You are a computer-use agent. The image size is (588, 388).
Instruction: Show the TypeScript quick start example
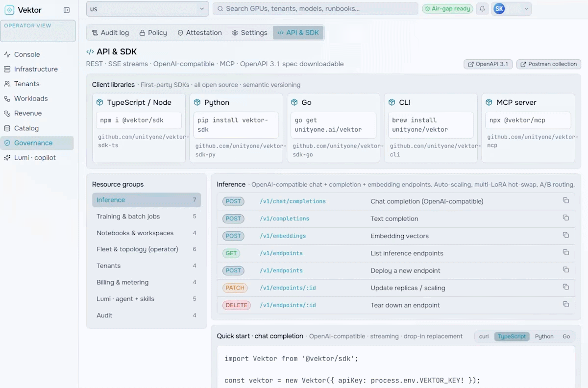(x=512, y=337)
